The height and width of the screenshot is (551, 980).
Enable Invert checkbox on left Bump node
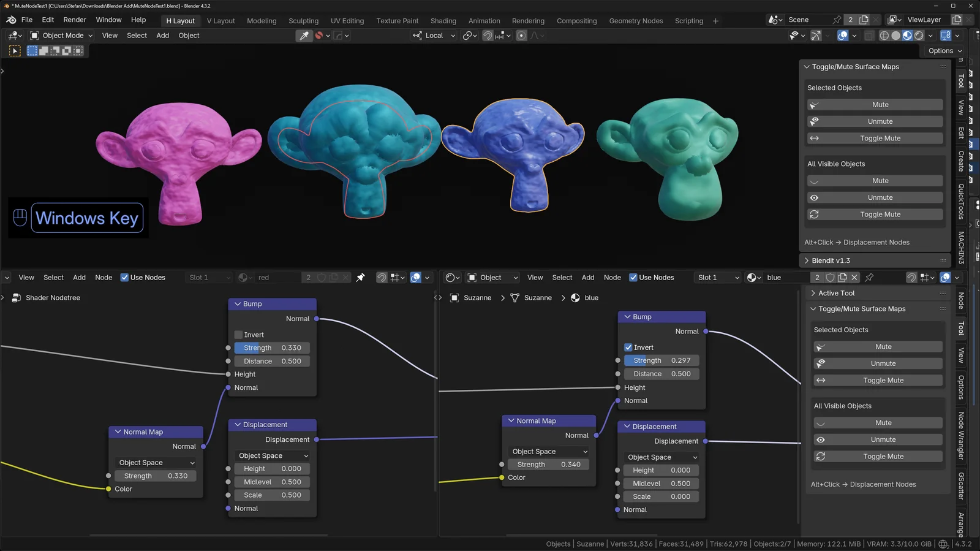(239, 335)
